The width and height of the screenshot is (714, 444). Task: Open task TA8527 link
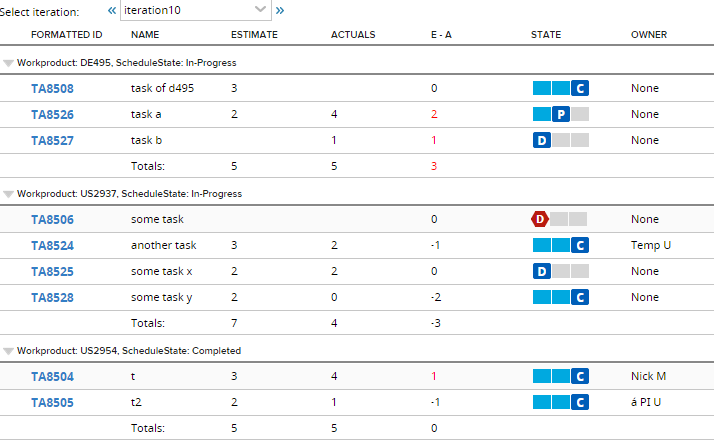point(52,140)
